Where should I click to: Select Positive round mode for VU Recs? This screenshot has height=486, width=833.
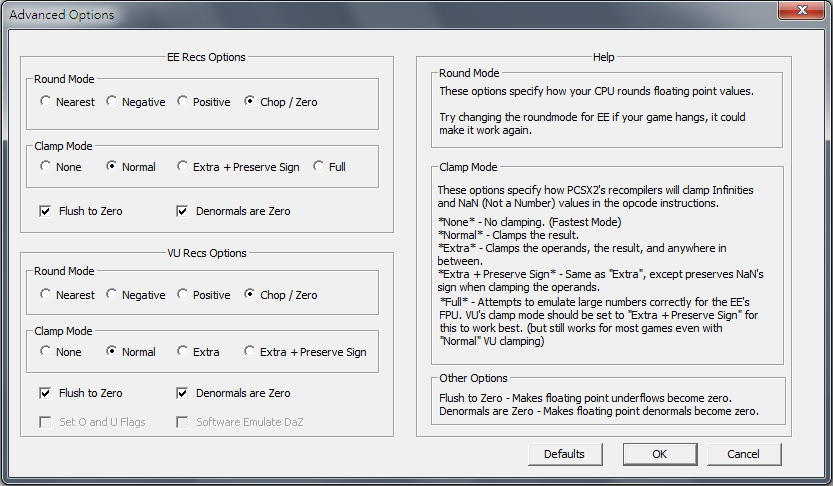coord(182,295)
